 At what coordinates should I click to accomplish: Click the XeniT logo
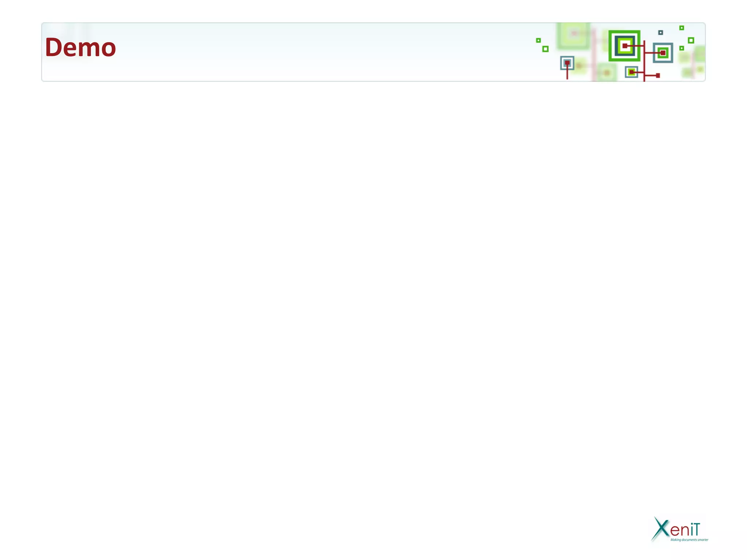click(680, 529)
